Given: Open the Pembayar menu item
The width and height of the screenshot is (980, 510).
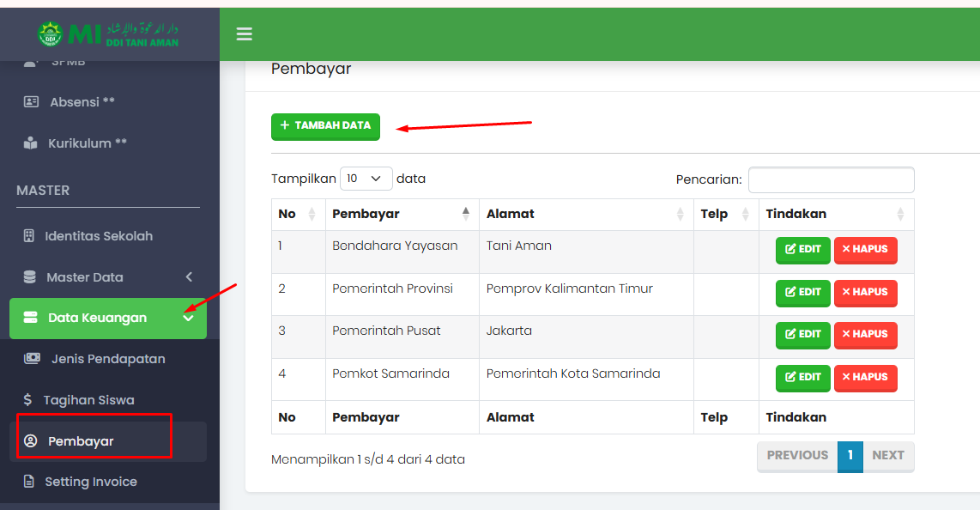Looking at the screenshot, I should (x=81, y=441).
